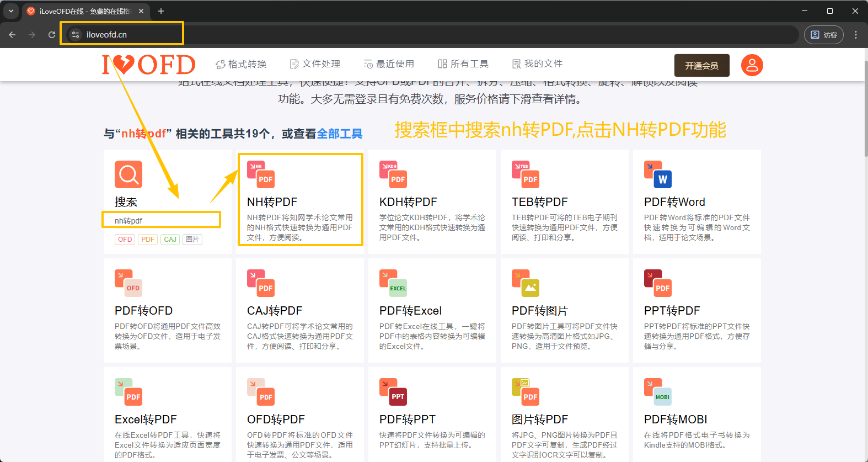Viewport: 868px width, 462px height.
Task: Click the KDH转PDF title text
Action: pos(408,202)
